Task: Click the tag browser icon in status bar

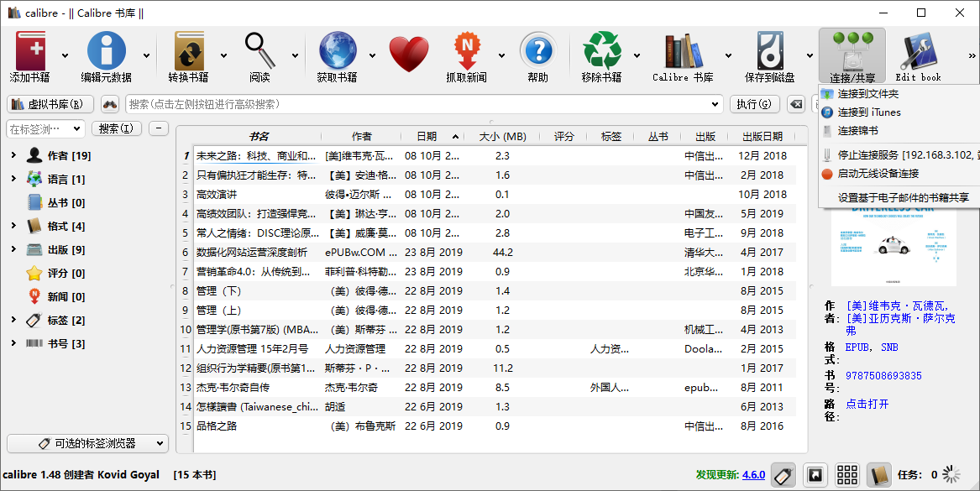Action: pos(783,475)
